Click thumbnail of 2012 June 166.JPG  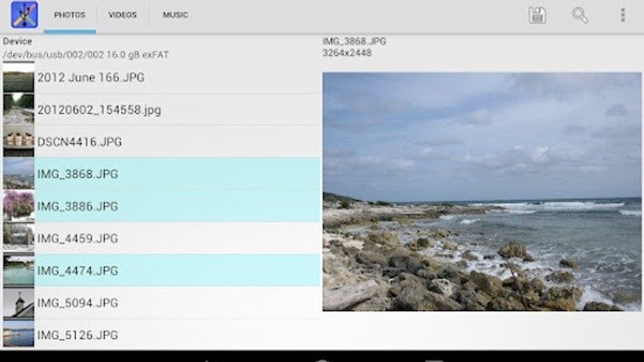(x=18, y=78)
